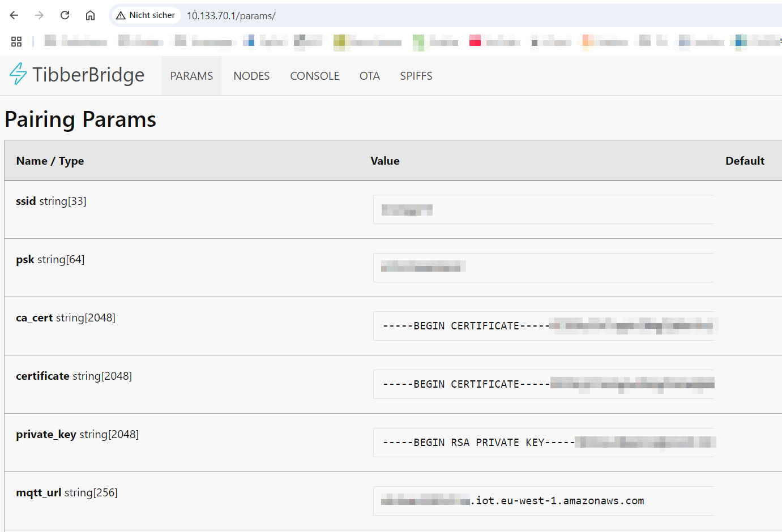The height and width of the screenshot is (532, 782).
Task: Reload the page with refresh icon
Action: coord(65,15)
